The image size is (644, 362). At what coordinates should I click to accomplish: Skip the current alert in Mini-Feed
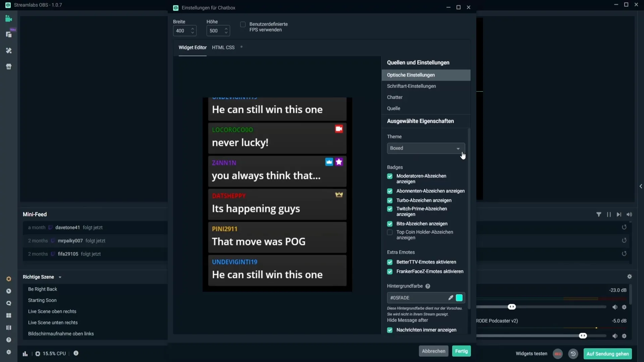click(619, 215)
